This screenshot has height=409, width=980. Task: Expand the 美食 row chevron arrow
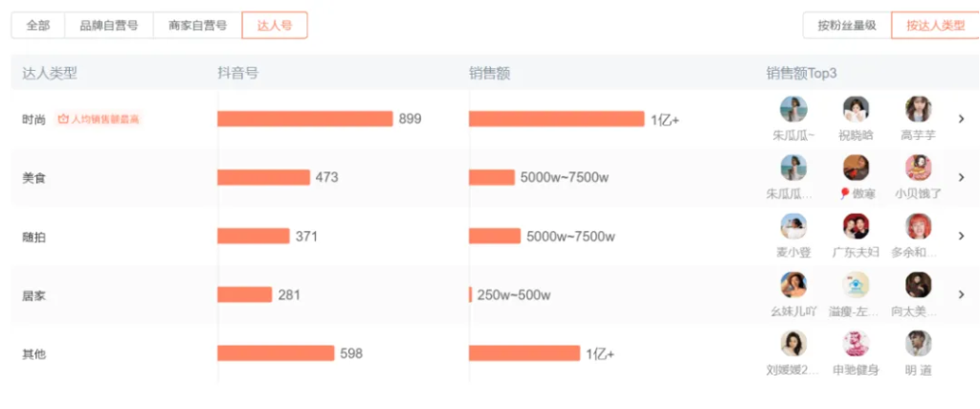click(961, 177)
